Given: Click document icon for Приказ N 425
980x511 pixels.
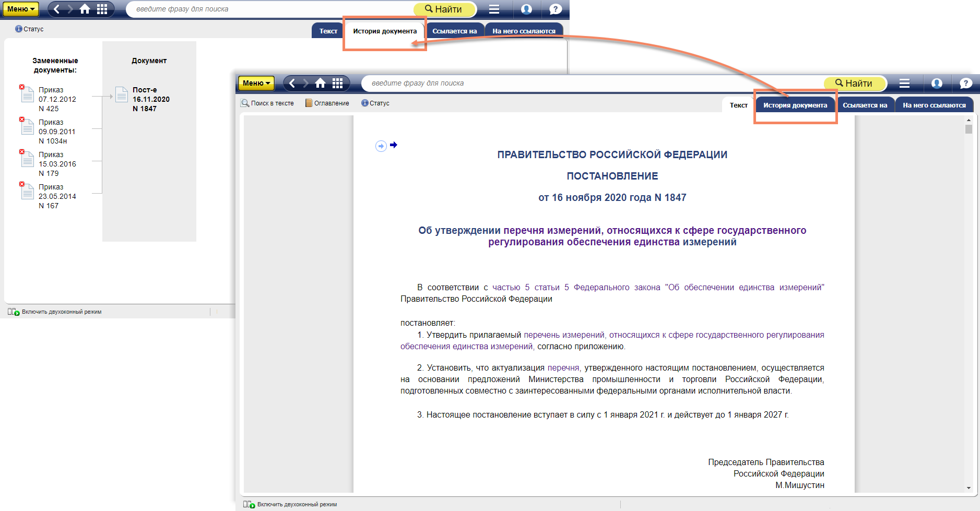Looking at the screenshot, I should pos(27,93).
